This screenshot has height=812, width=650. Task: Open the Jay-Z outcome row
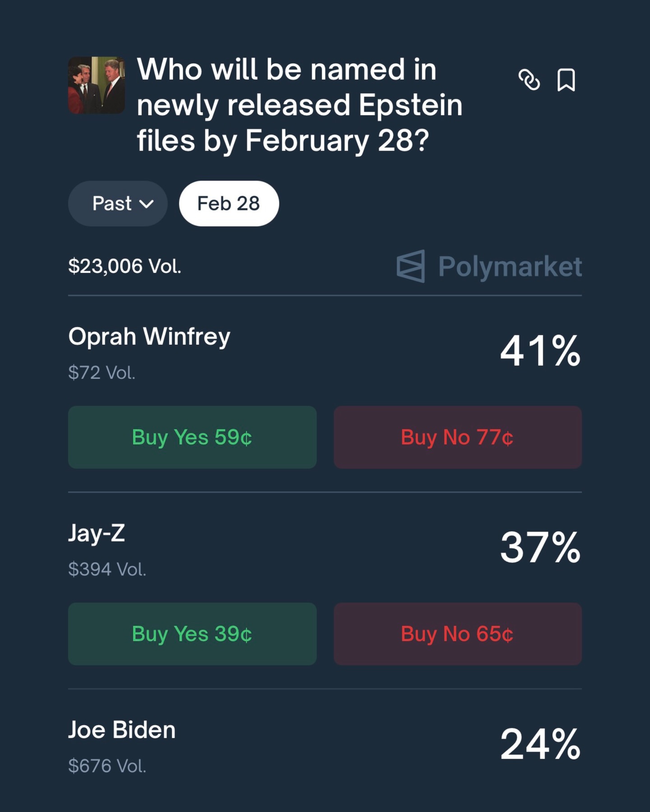point(97,533)
